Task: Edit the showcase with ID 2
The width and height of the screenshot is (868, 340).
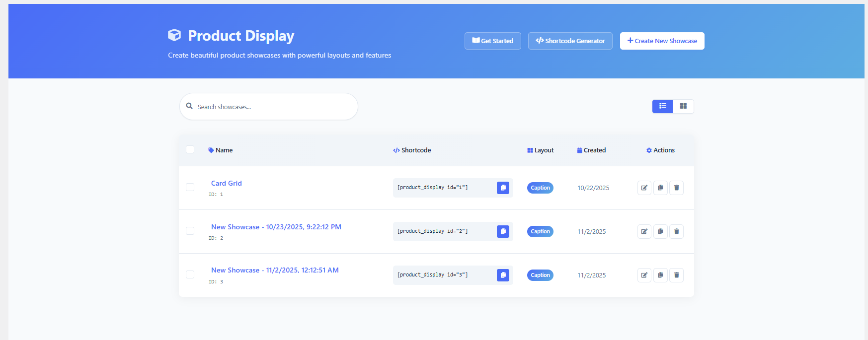Action: [x=644, y=231]
